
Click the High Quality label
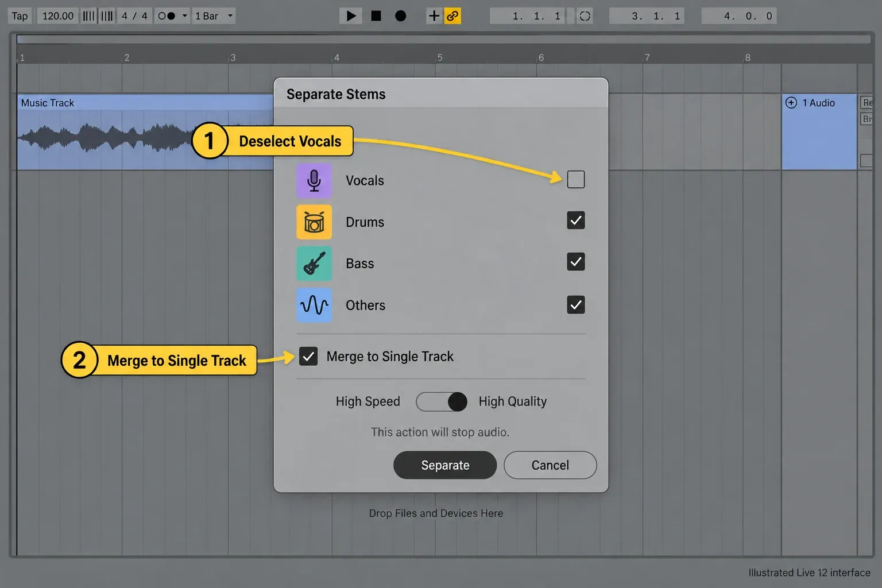pos(513,401)
